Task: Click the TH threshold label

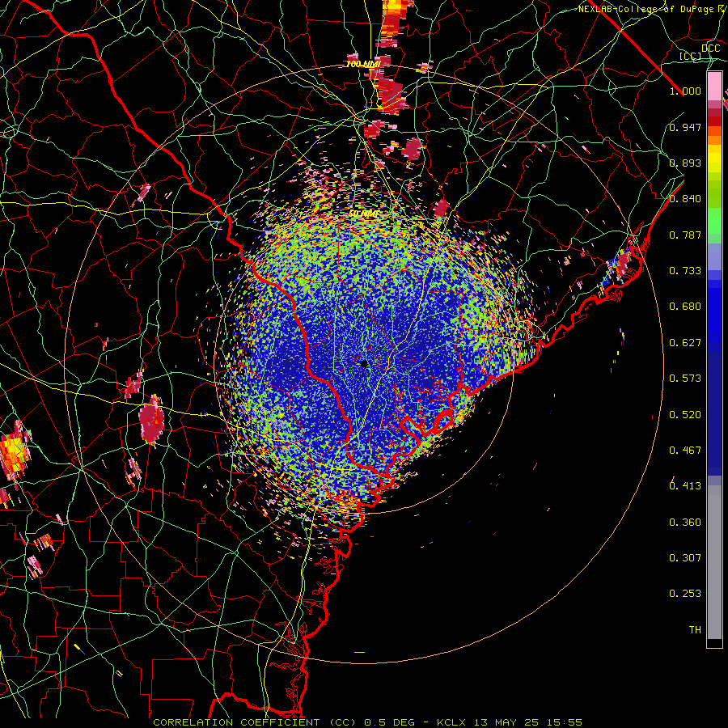Action: (695, 630)
